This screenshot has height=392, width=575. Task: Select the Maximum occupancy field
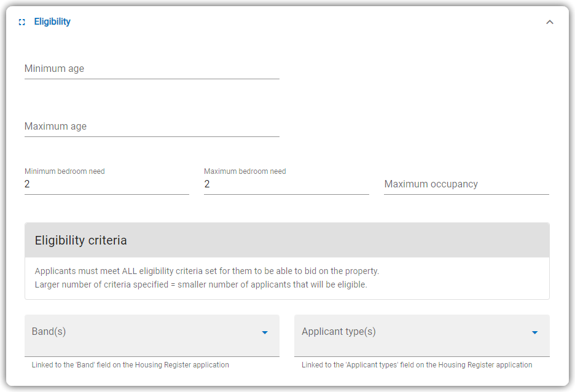[x=466, y=184]
